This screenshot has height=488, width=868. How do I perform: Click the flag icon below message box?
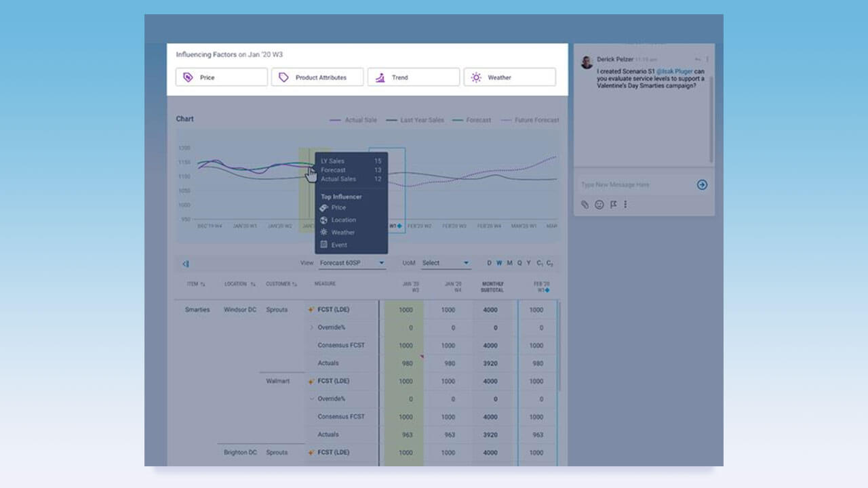613,204
